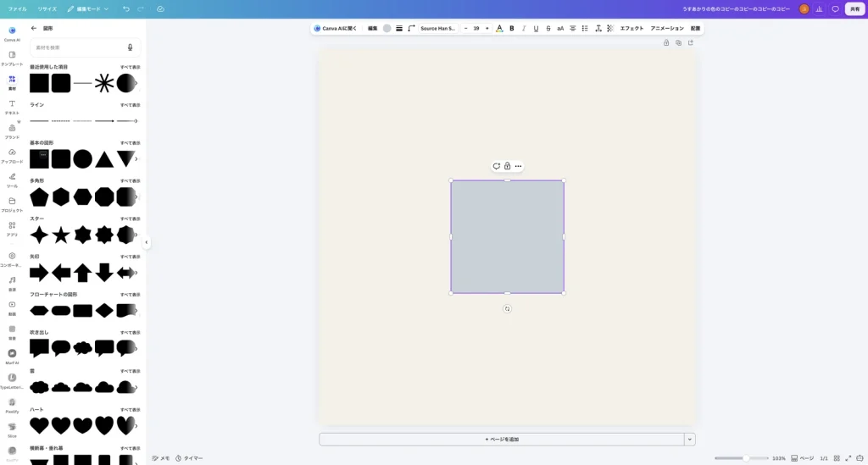This screenshot has width=868, height=465.
Task: Show all 多角形 shapes
Action: tap(130, 180)
